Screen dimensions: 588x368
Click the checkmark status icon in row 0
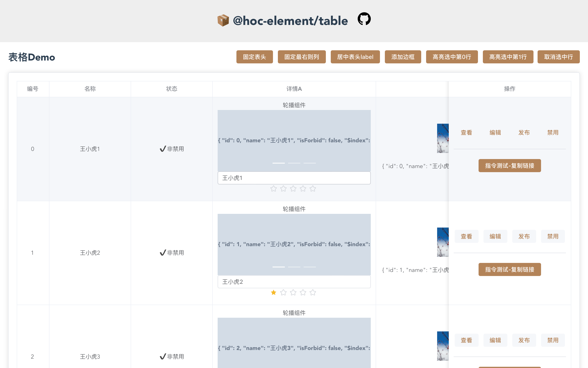click(x=163, y=149)
